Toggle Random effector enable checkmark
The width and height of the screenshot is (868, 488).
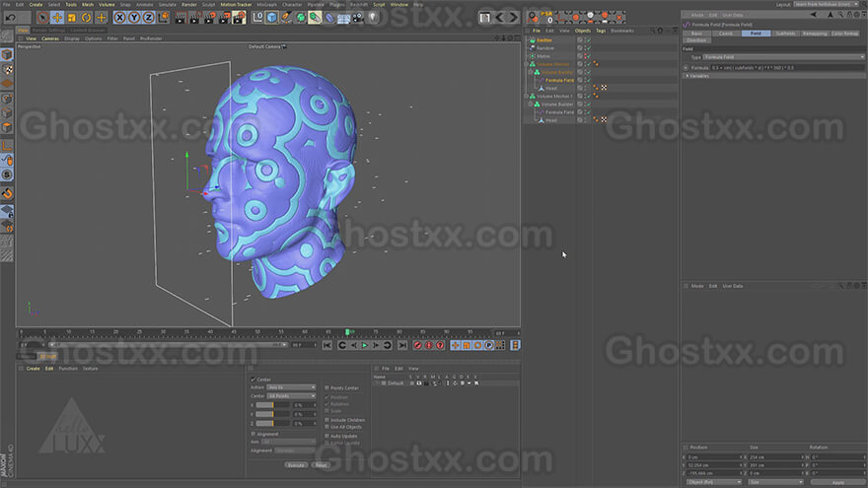point(589,48)
